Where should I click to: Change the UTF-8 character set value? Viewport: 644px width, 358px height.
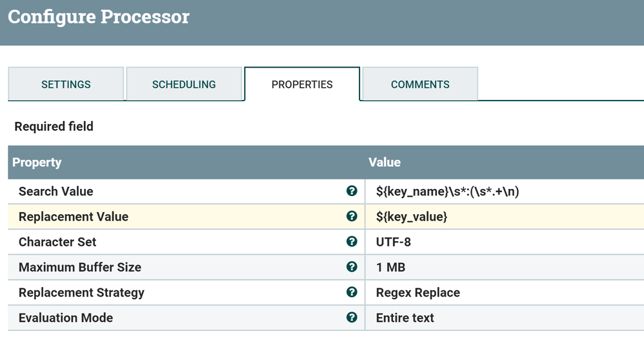[x=394, y=242]
